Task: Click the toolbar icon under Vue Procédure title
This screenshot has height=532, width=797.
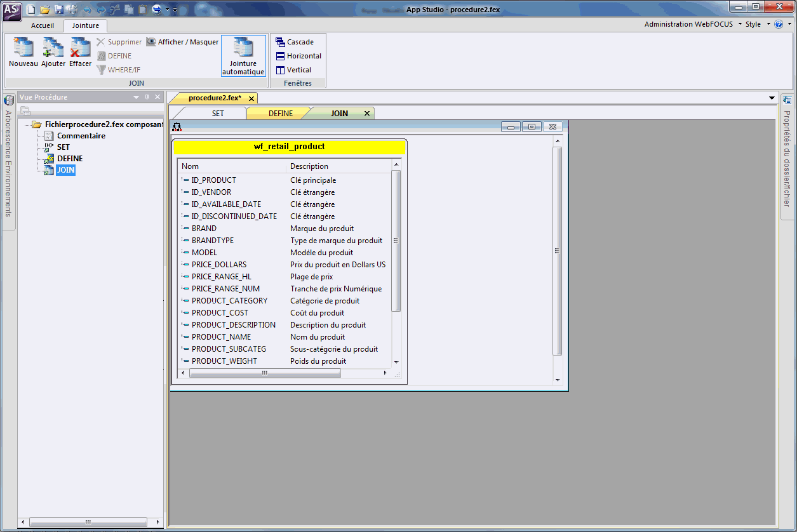Action: 25,110
